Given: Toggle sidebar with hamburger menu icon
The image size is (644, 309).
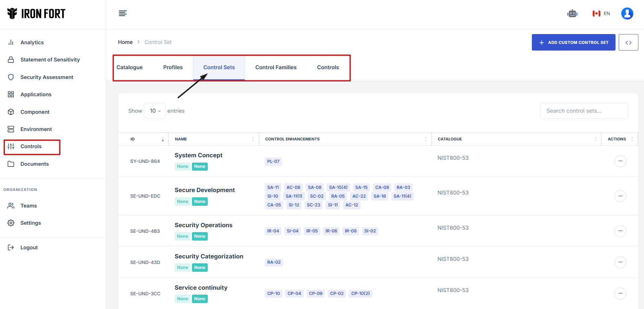Looking at the screenshot, I should point(123,14).
